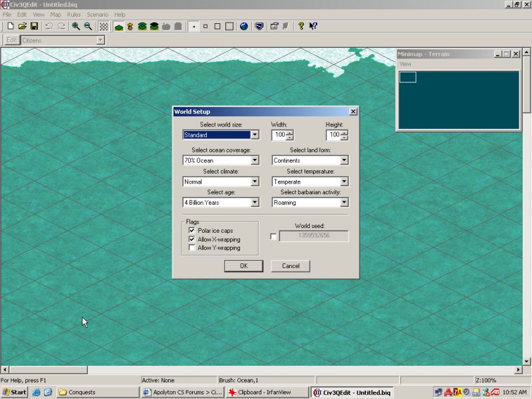Screen dimensions: 532x399
Task: Click the globe world icon in toolbar
Action: pos(244,27)
